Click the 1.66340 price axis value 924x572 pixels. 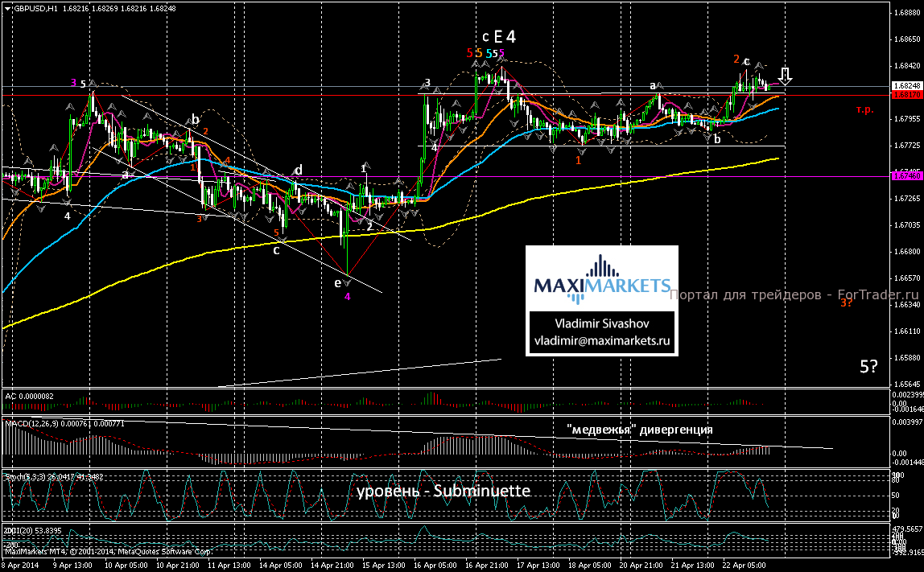pos(908,304)
